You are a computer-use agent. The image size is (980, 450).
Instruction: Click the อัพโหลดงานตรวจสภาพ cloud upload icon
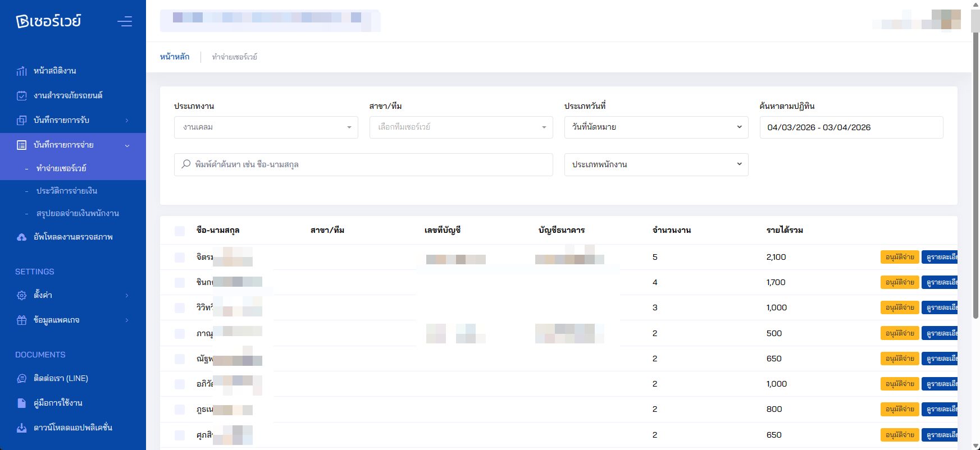pyautogui.click(x=21, y=237)
